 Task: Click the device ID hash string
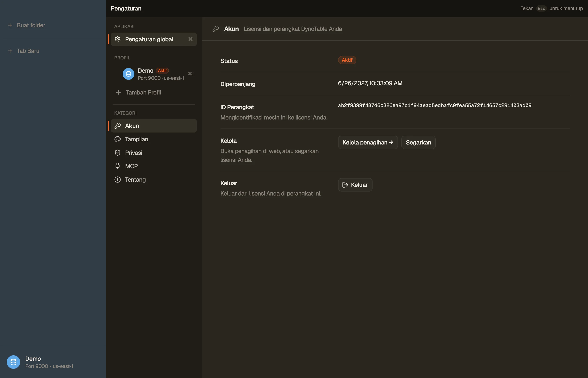pyautogui.click(x=434, y=106)
